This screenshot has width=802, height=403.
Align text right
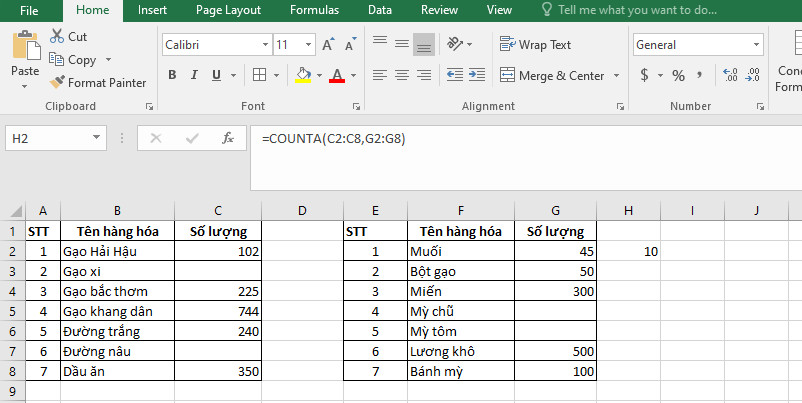(x=424, y=75)
